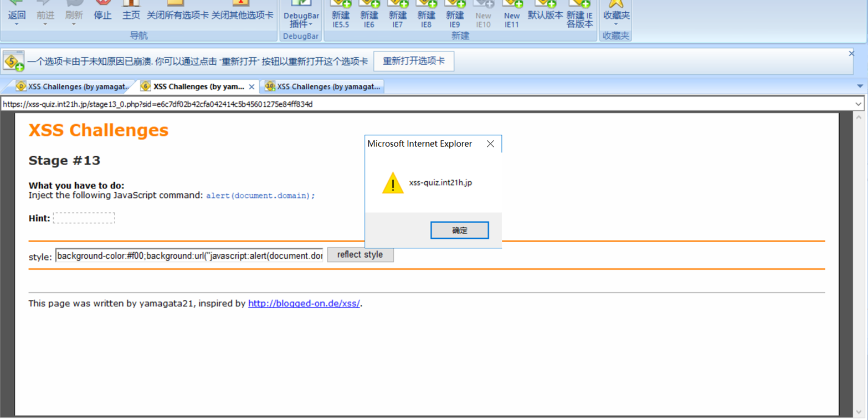Click 新建 IE 各版本 to open all versions
This screenshot has width=868, height=420.
tap(579, 14)
